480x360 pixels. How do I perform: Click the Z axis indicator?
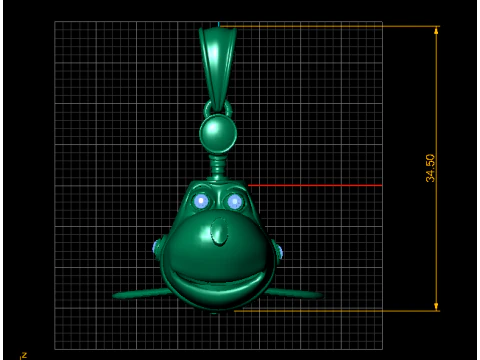pos(24,356)
